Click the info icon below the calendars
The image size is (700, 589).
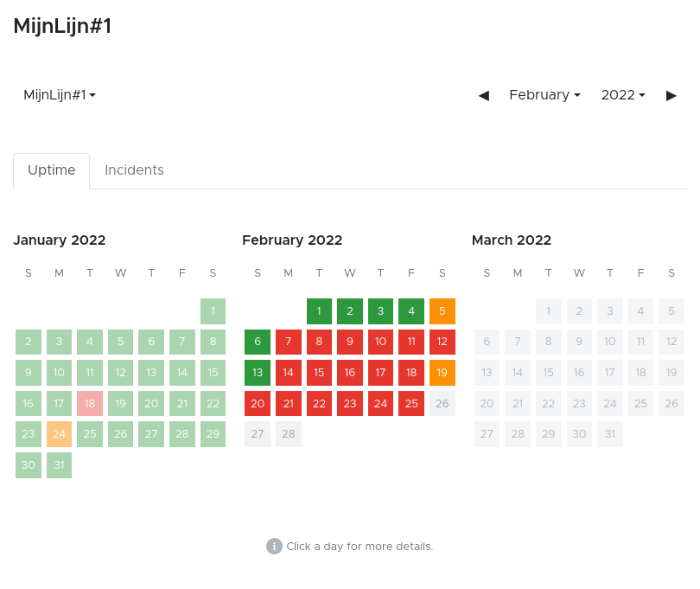(x=274, y=546)
